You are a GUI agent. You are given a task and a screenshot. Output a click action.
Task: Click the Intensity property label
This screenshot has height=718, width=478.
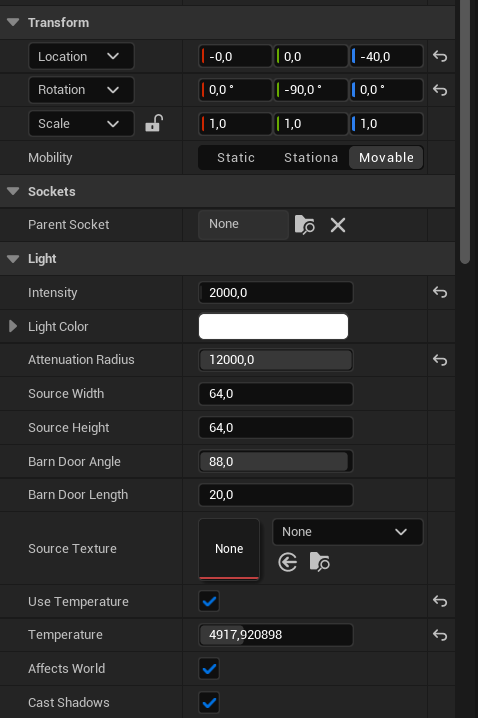coord(53,293)
